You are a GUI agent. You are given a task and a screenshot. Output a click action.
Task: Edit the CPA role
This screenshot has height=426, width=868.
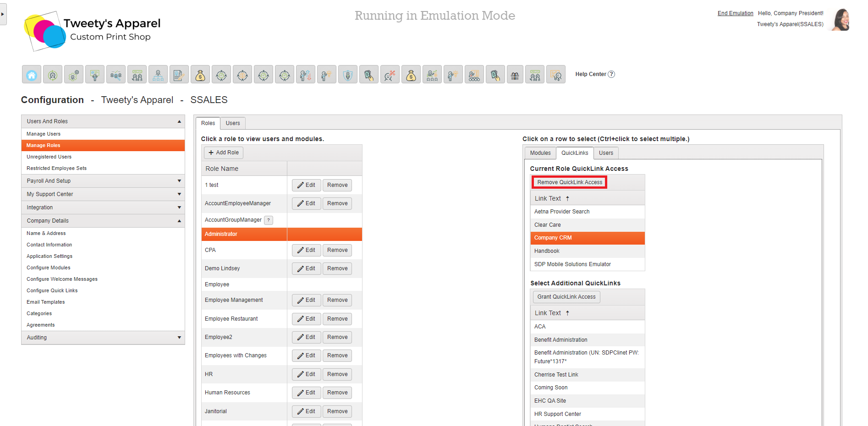click(306, 250)
